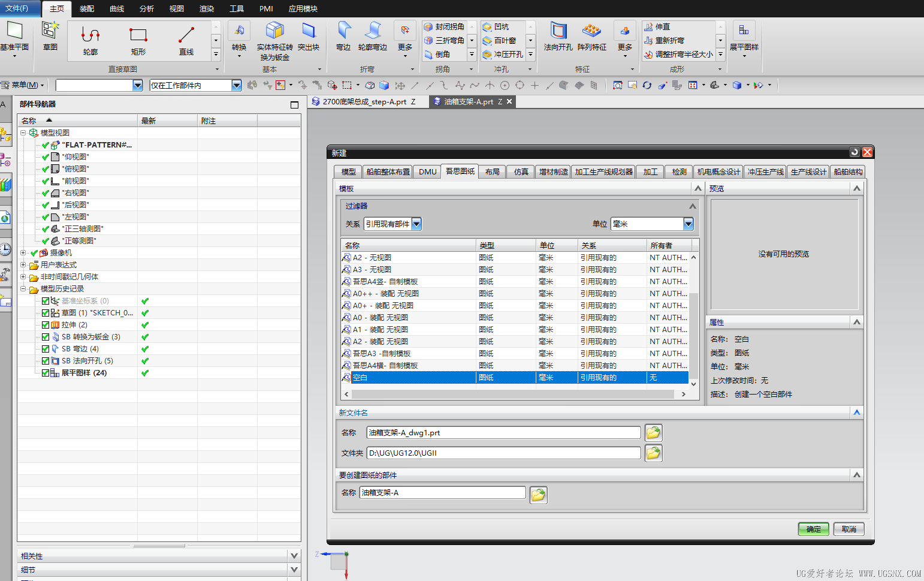924x581 pixels.
Task: Select the 突出块 tab tool
Action: point(308,37)
